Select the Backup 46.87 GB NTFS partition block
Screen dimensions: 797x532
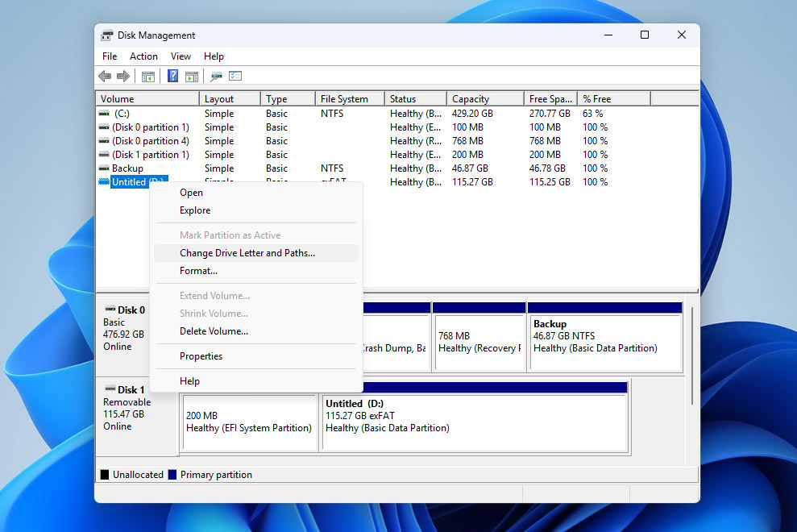click(x=604, y=342)
